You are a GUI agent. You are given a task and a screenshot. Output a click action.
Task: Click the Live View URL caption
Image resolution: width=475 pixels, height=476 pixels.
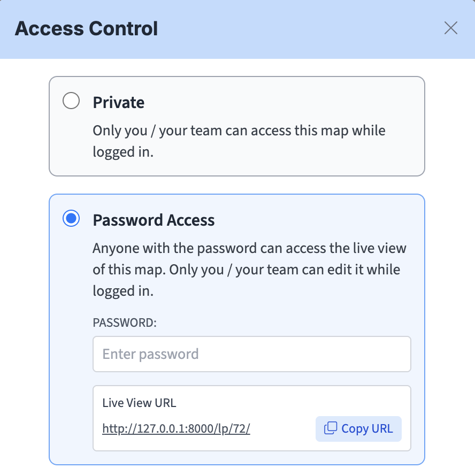coord(139,403)
